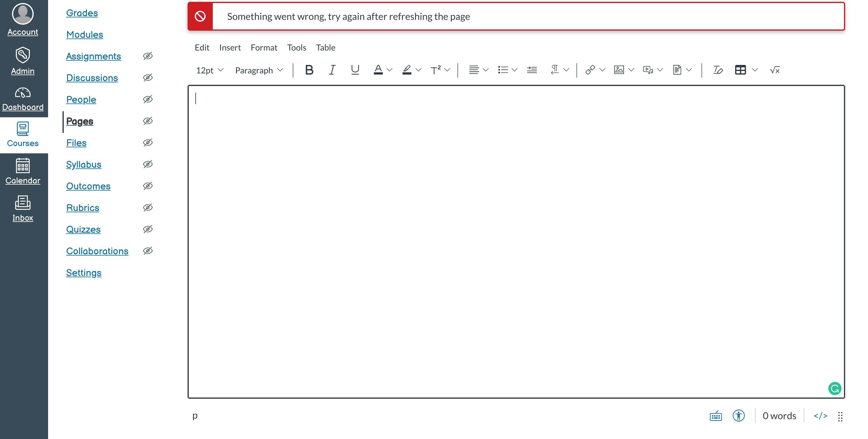The image size is (868, 439).
Task: Expand the Paragraph block format dropdown
Action: click(259, 70)
